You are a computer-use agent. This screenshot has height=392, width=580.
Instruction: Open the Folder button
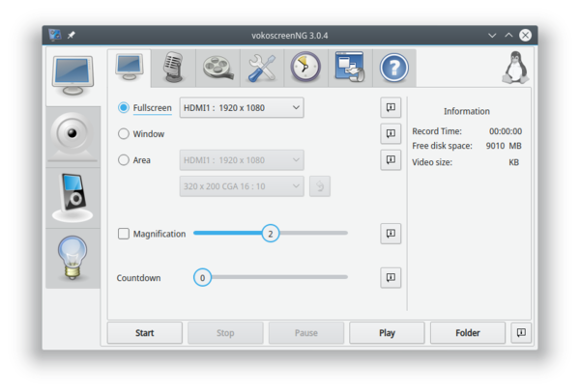pyautogui.click(x=468, y=333)
